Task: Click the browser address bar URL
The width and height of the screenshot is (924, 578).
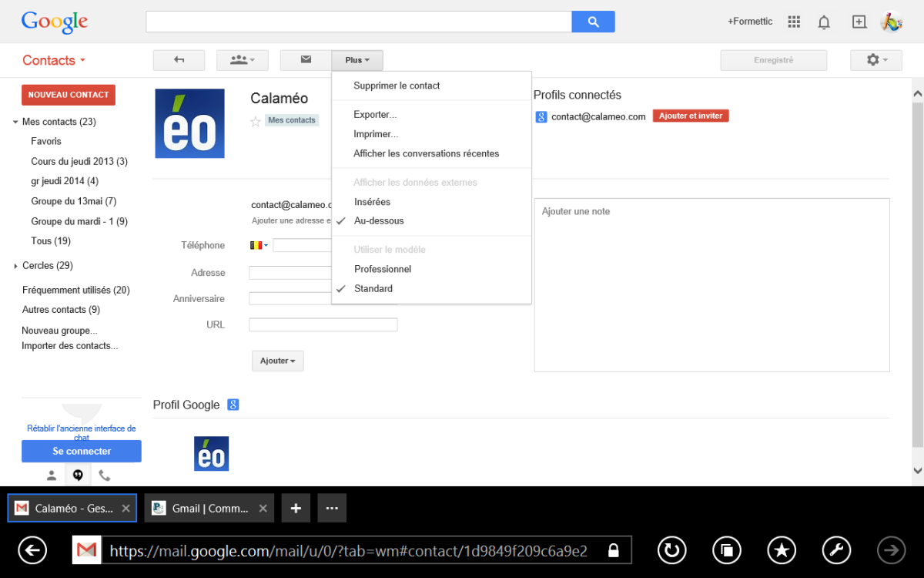Action: [x=349, y=550]
